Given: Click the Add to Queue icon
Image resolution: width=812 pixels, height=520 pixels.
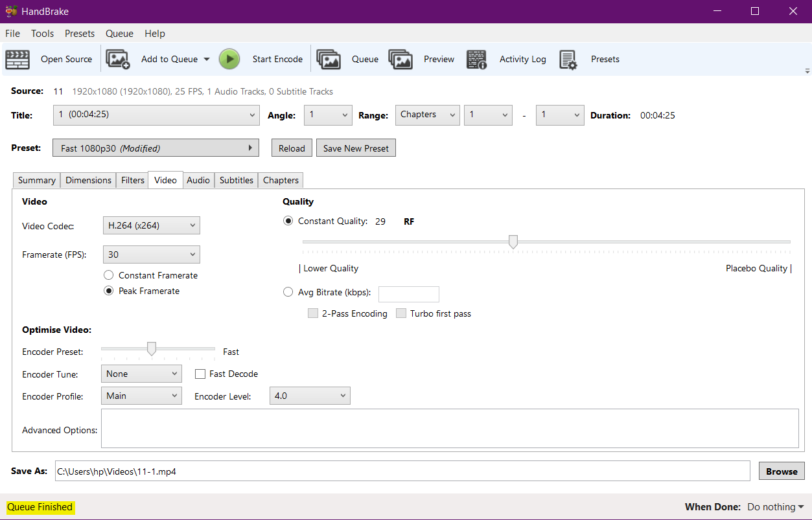Looking at the screenshot, I should (x=118, y=59).
